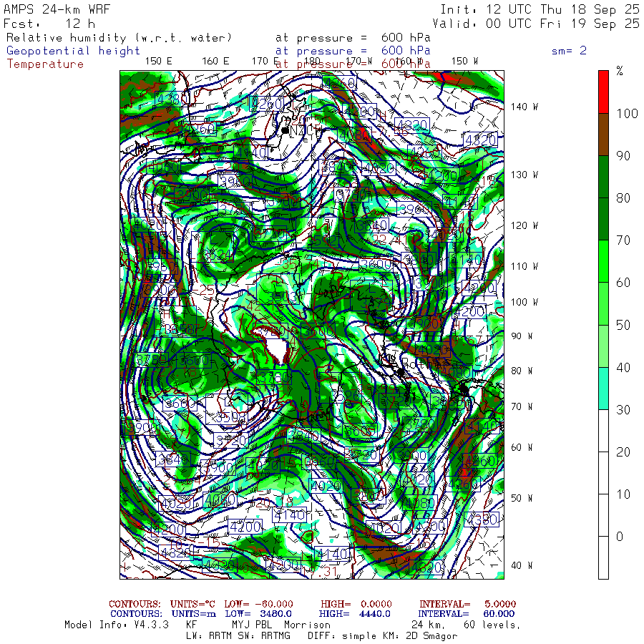Click the 'MYJ PBL' scheme text

(x=252, y=625)
